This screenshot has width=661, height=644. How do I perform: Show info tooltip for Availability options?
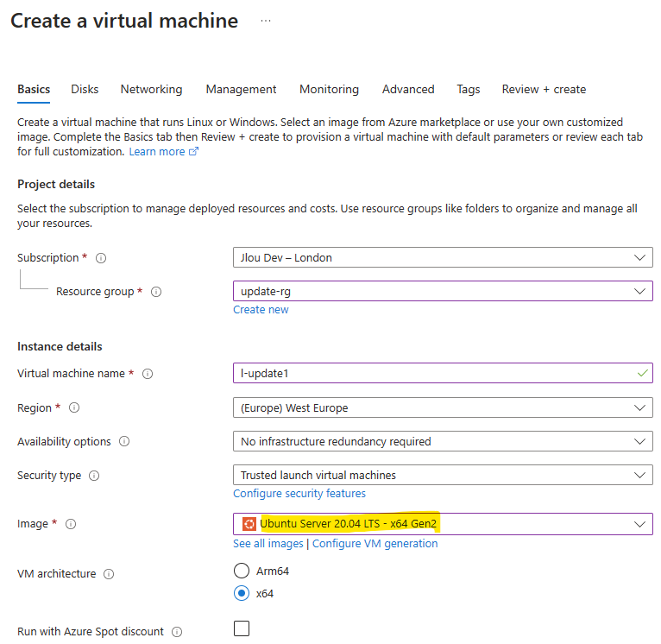[124, 441]
